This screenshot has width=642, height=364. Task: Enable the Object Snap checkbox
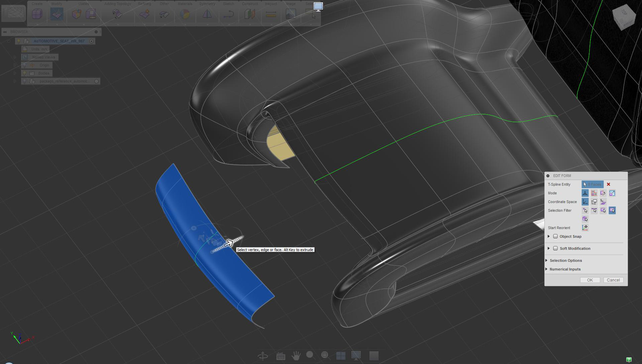coord(555,236)
